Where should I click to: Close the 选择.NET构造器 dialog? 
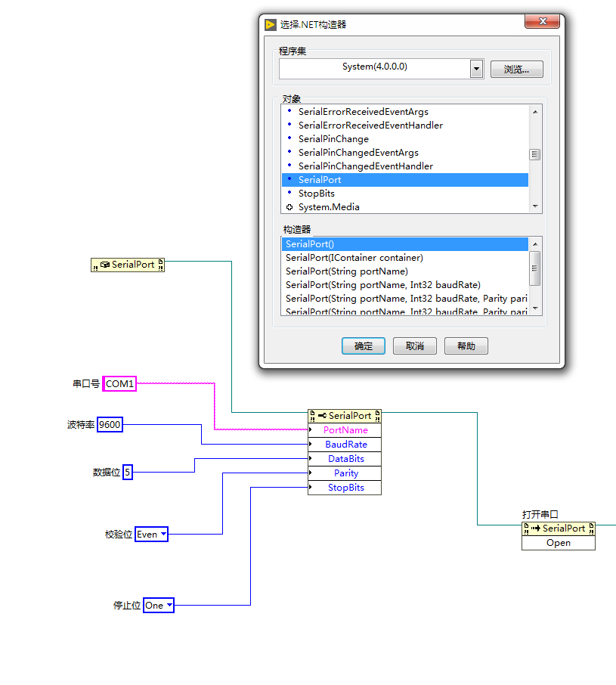point(542,21)
